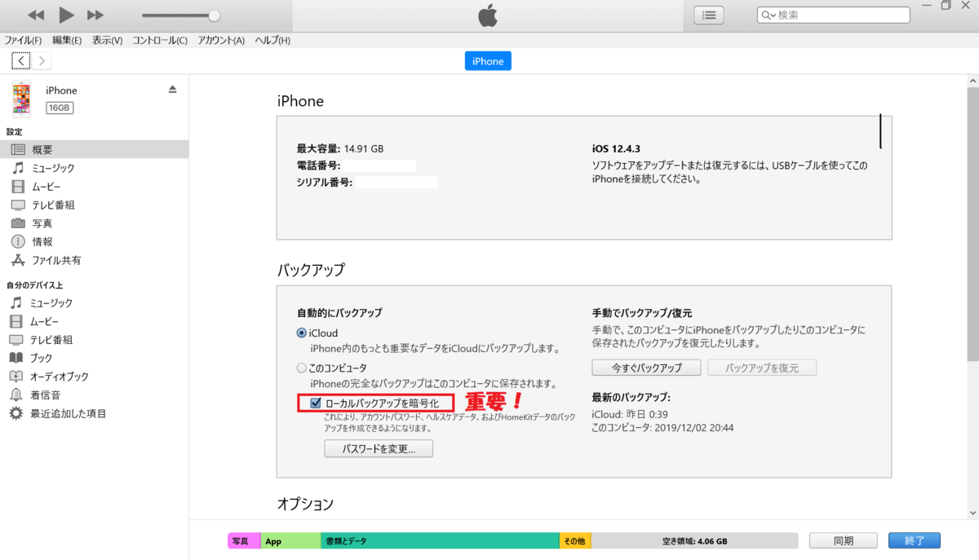
Task: Open the アカウント(A) menu
Action: [x=221, y=40]
